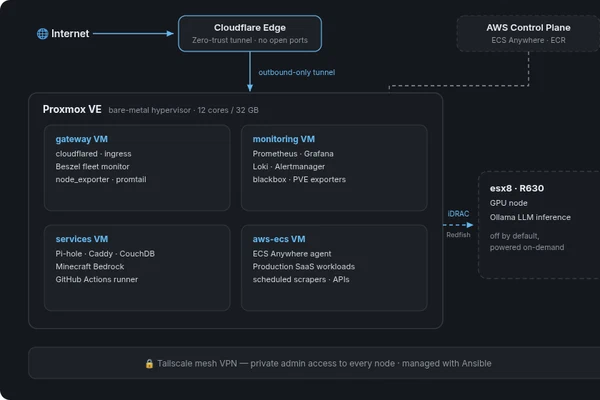Select the AWS Control Plane box

tap(528, 34)
